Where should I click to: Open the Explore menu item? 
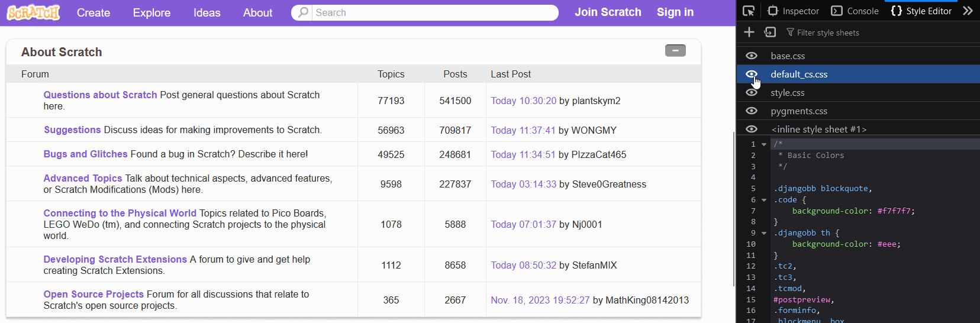coord(151,12)
